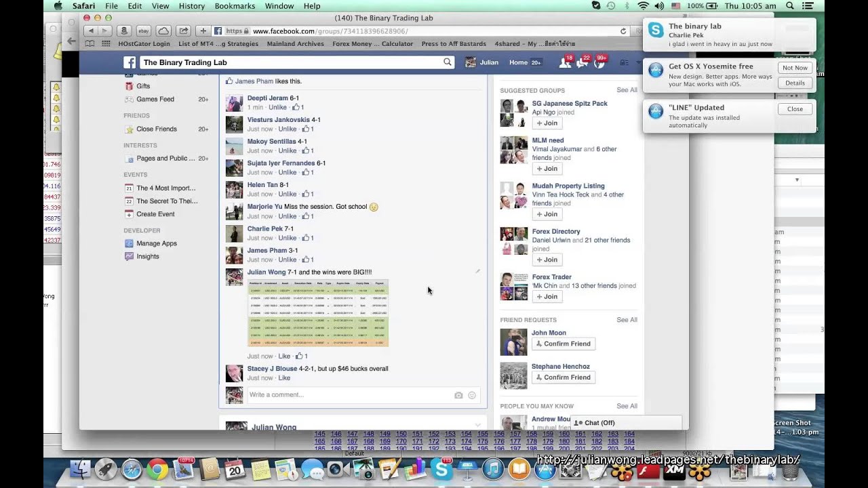The height and width of the screenshot is (488, 868).
Task: Unlike Charlie Pek's comment
Action: click(288, 238)
